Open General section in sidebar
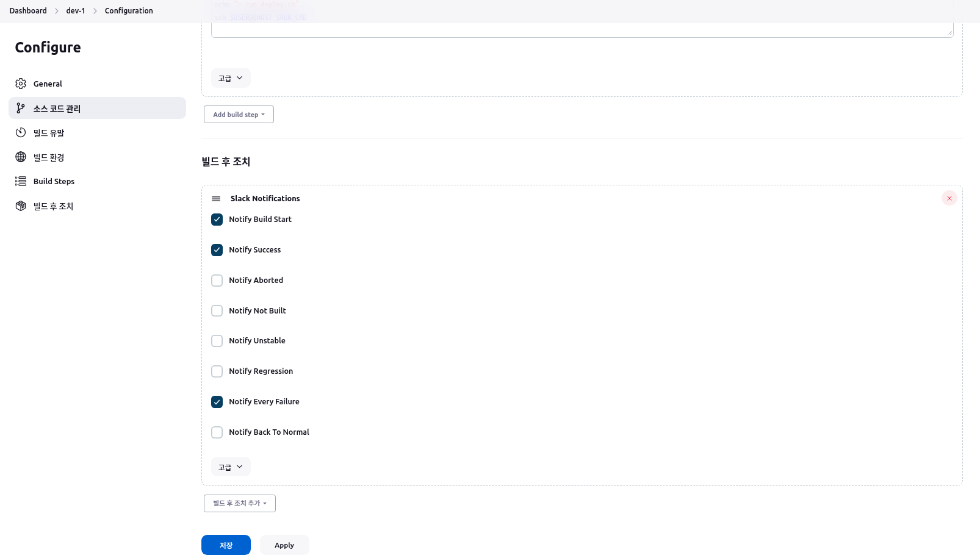This screenshot has width=980, height=558. pyautogui.click(x=97, y=84)
